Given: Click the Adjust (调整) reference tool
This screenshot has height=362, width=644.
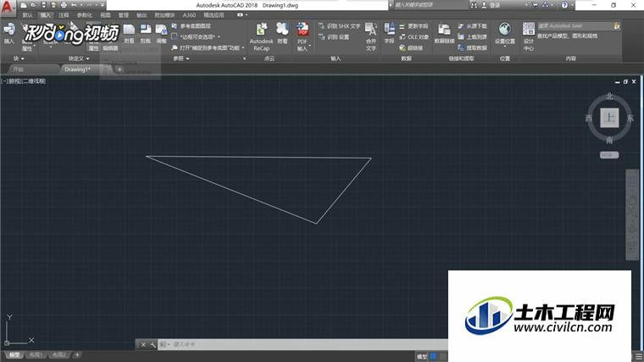Looking at the screenshot, I should point(161,34).
